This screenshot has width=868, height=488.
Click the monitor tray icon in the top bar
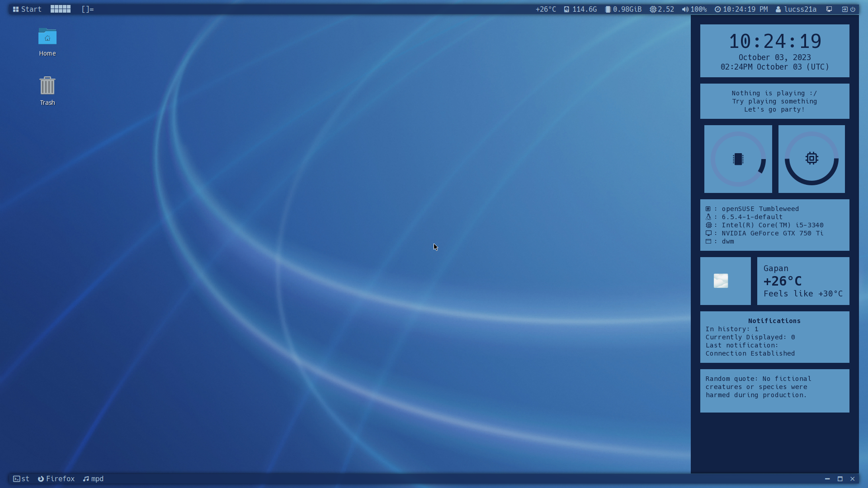click(829, 9)
